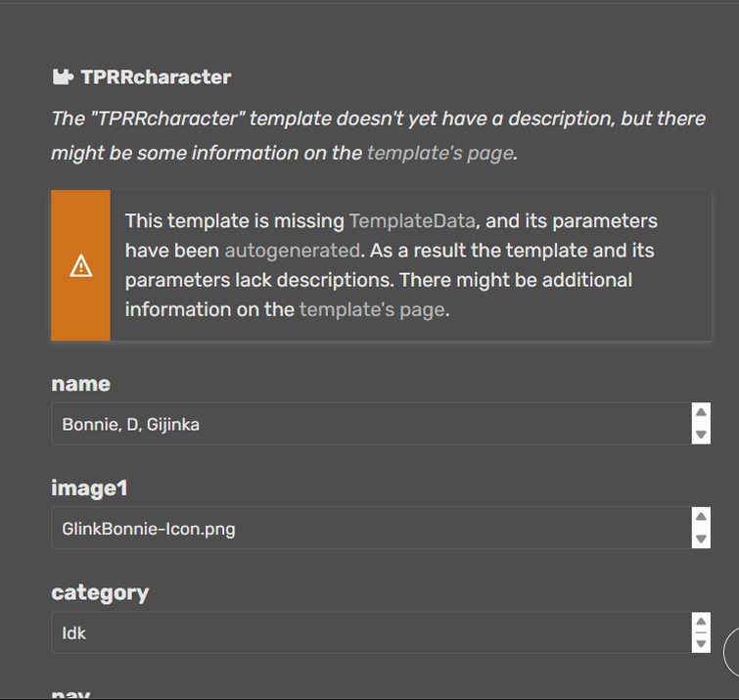This screenshot has width=739, height=700.
Task: Select the TPRRcharacter template heading
Action: 156,77
